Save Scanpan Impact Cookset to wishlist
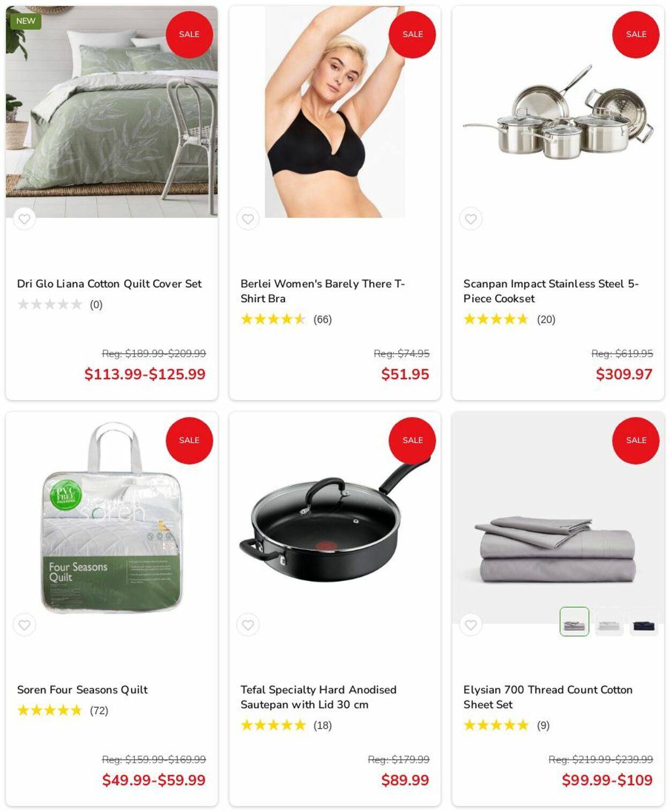The width and height of the screenshot is (670, 812). coord(471,219)
